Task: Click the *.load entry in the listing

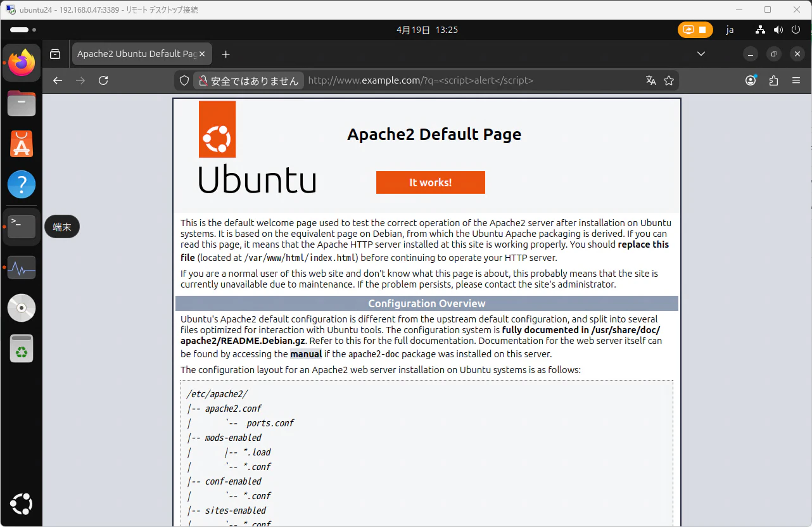Action: (257, 452)
